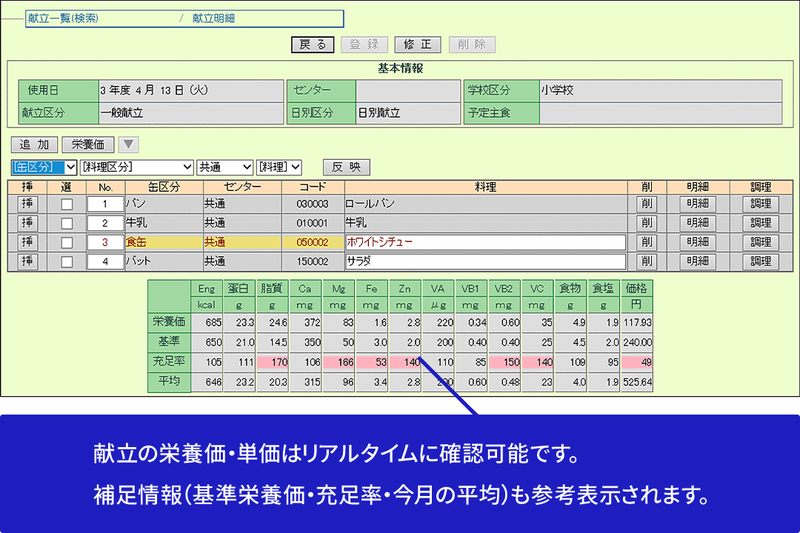The width and height of the screenshot is (800, 533).
Task: Click the No. field containing 1
Action: [105, 204]
